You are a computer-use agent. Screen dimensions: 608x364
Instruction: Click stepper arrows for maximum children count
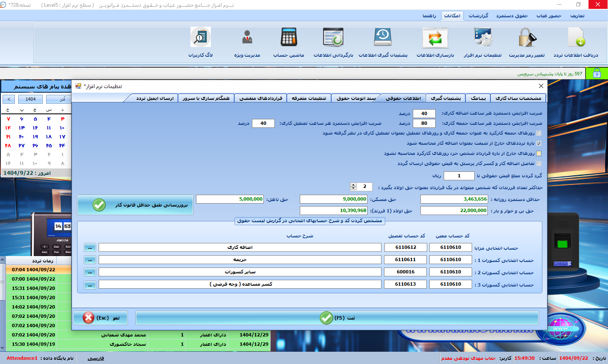354,187
